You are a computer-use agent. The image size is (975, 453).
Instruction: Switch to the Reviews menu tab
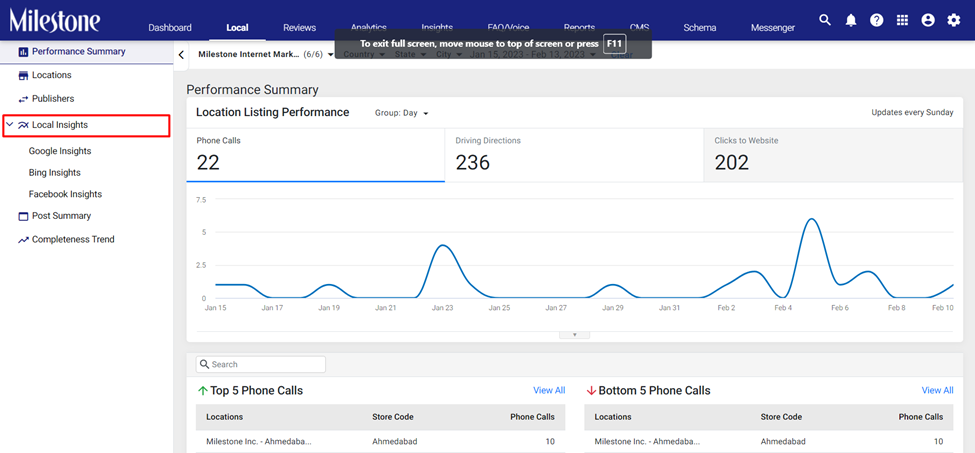[299, 28]
